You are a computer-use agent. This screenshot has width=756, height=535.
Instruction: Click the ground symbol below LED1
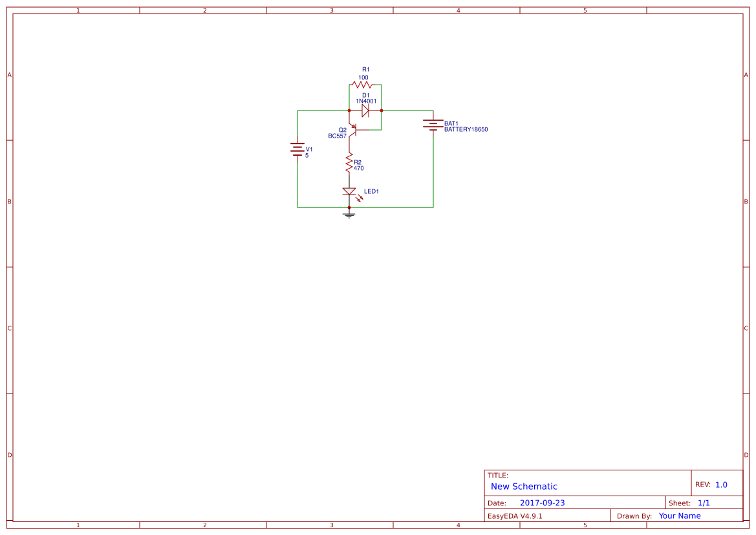[349, 215]
